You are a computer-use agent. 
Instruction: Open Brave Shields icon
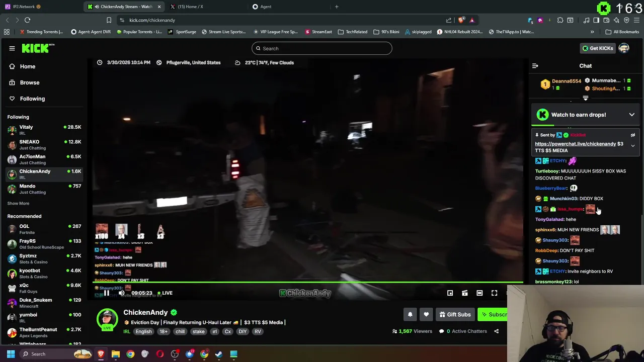click(461, 20)
